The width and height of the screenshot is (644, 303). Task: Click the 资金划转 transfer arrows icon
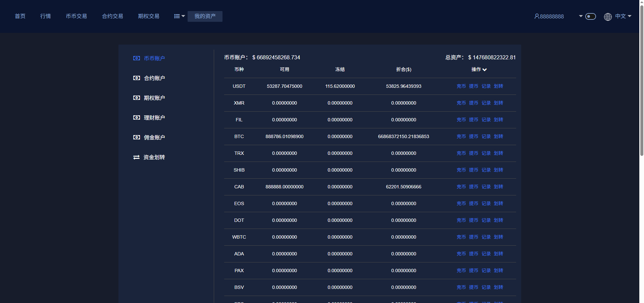click(x=137, y=157)
